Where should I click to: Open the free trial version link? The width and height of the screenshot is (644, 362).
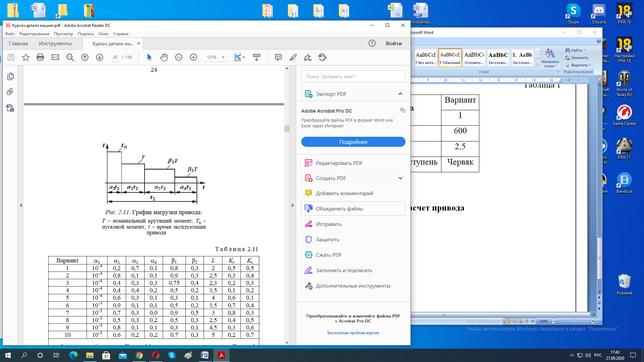tap(353, 333)
